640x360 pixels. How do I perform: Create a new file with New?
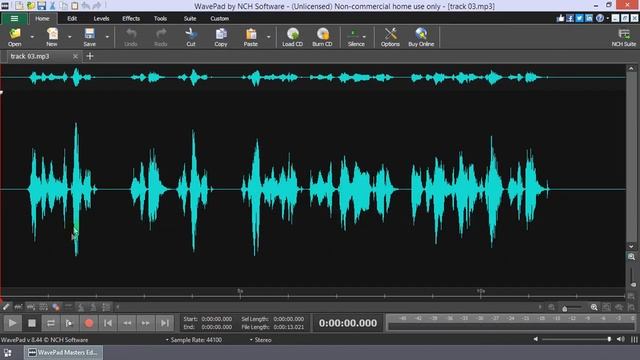52,37
